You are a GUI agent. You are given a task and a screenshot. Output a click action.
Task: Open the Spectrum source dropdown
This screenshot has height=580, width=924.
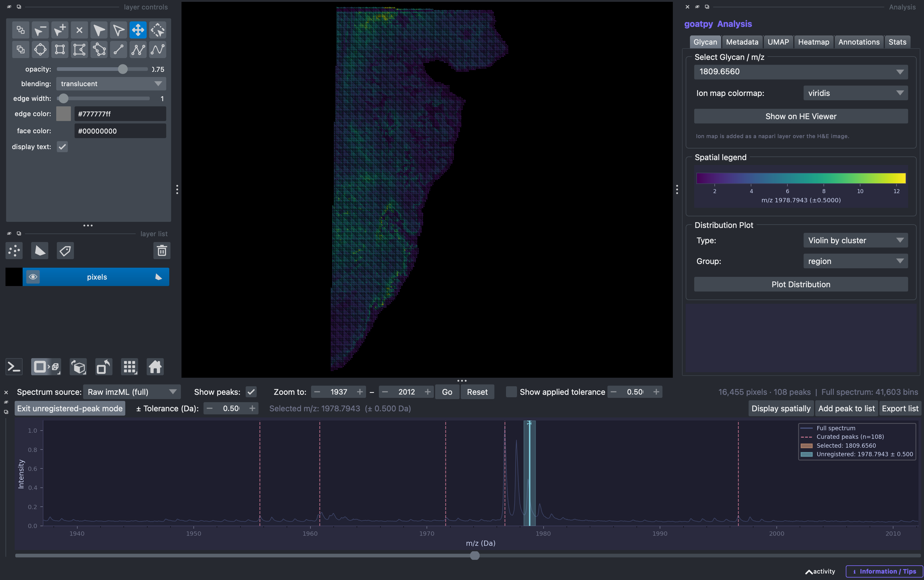[x=132, y=392]
